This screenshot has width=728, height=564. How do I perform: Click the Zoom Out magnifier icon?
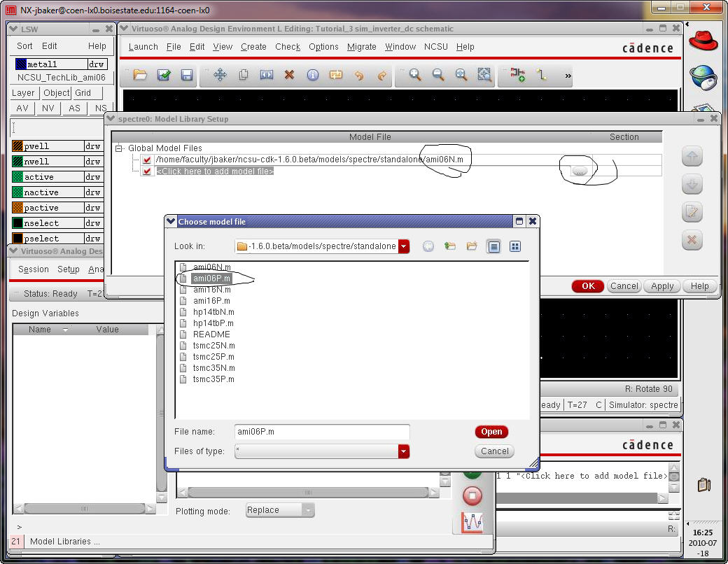tap(437, 75)
